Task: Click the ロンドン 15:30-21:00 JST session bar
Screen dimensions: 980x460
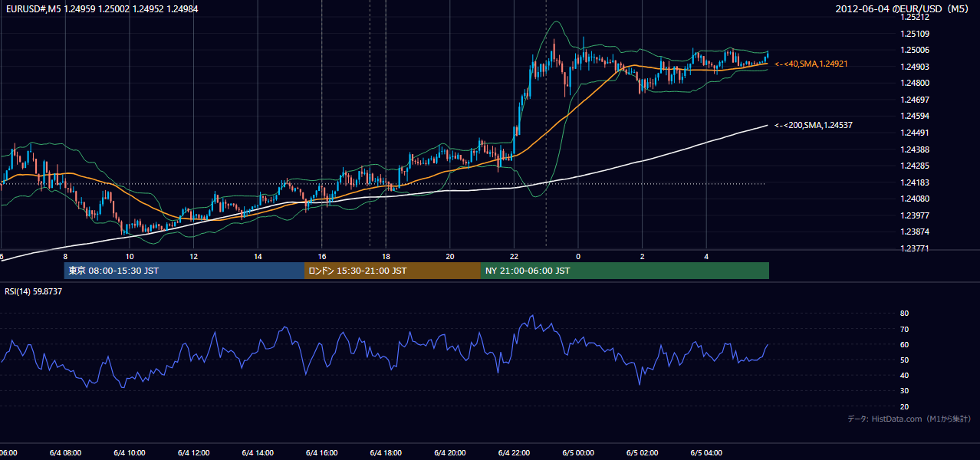Action: [x=393, y=271]
